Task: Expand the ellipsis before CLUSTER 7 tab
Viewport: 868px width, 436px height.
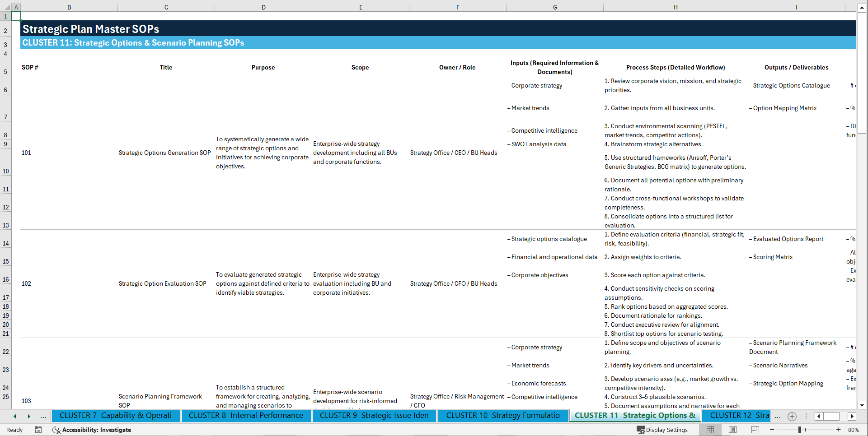Action: point(43,417)
